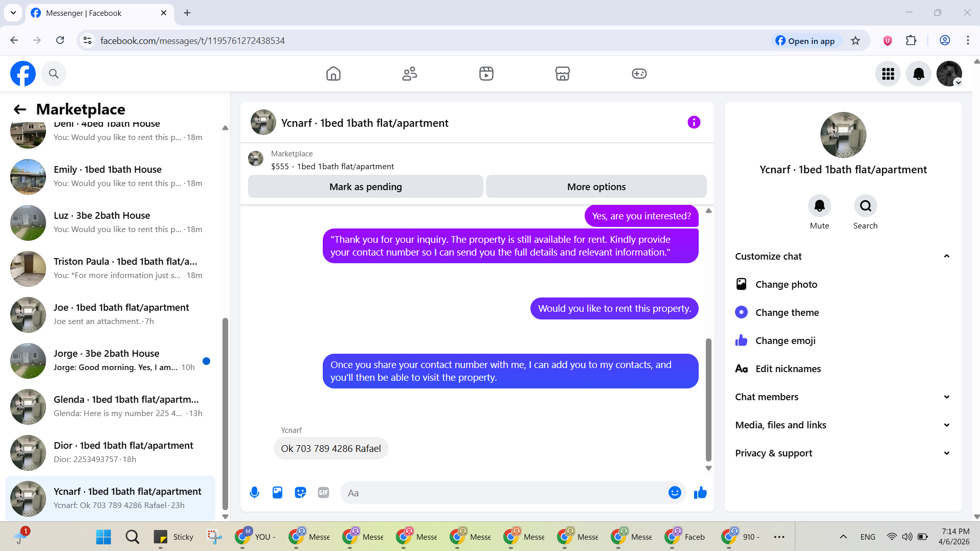The height and width of the screenshot is (551, 980).
Task: Open the sticker picker icon
Action: point(300,492)
